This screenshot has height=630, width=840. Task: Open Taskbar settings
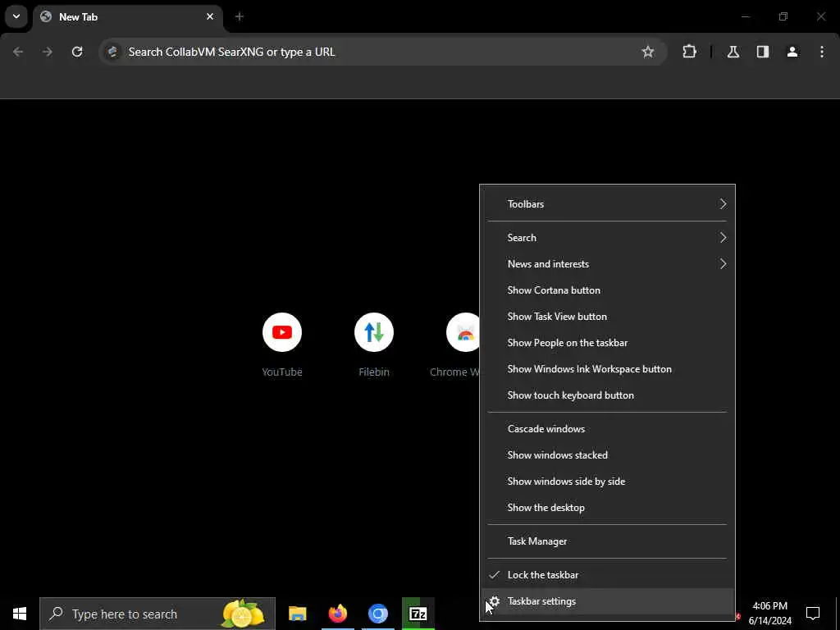pos(608,601)
